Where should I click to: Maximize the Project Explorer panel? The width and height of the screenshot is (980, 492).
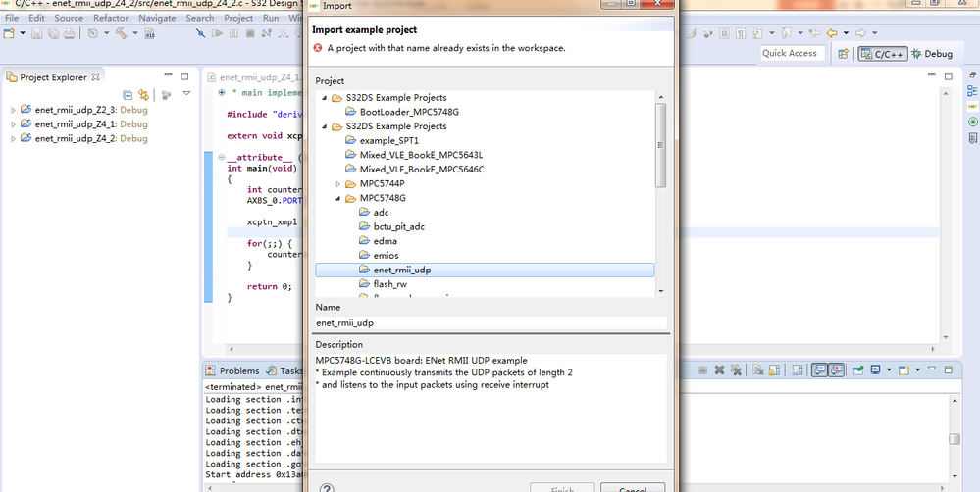tap(184, 76)
